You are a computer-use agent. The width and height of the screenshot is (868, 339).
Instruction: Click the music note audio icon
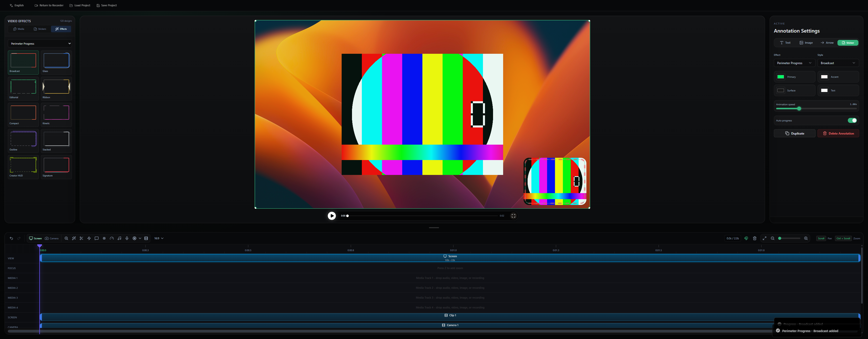(x=119, y=238)
